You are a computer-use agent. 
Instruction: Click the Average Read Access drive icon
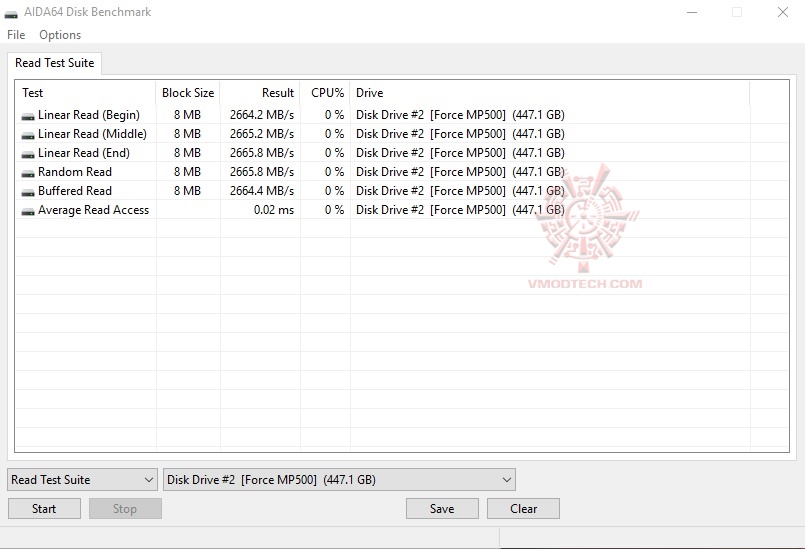pos(28,211)
